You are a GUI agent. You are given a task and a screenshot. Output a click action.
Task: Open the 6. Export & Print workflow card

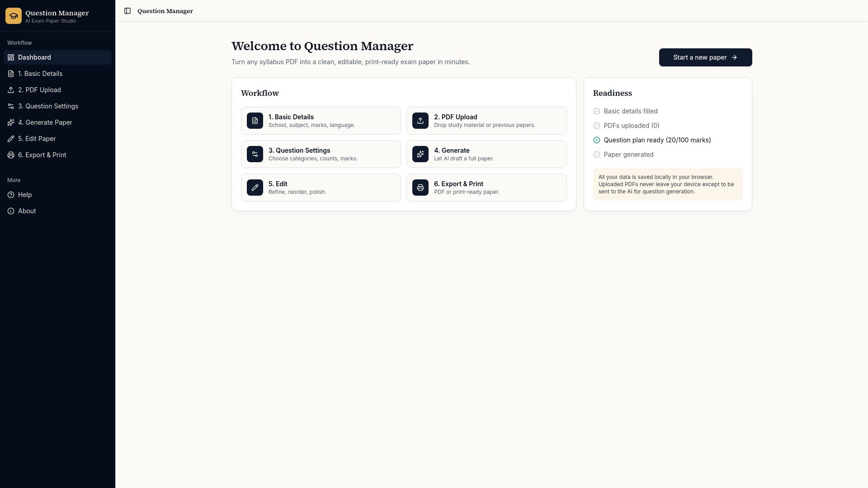tap(486, 188)
